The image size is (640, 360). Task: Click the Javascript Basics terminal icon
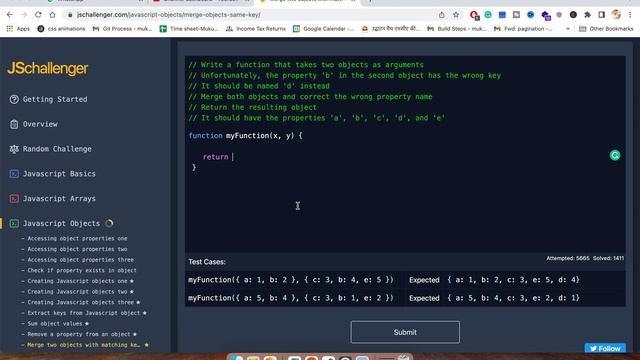click(x=14, y=174)
